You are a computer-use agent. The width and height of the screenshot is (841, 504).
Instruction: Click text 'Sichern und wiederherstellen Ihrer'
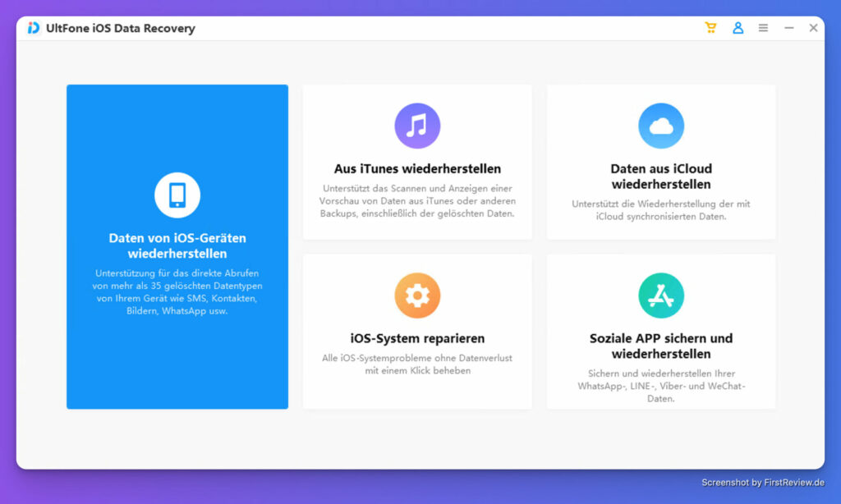661,373
